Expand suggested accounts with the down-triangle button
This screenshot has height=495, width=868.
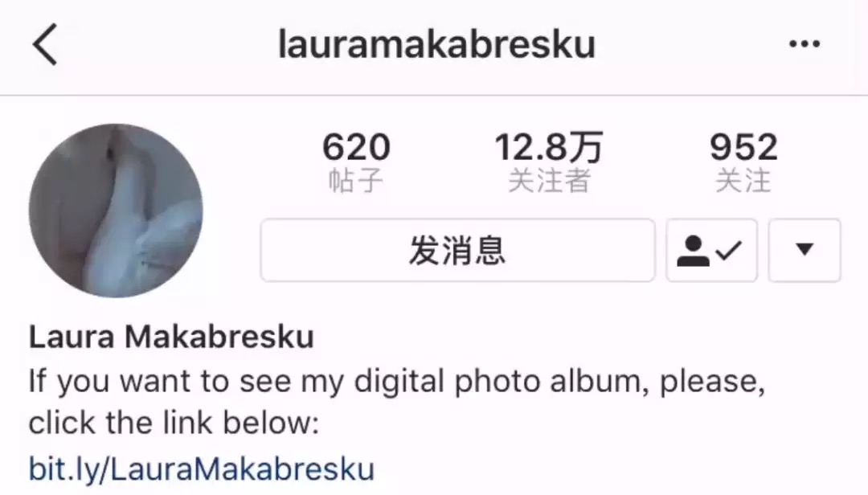tap(805, 250)
